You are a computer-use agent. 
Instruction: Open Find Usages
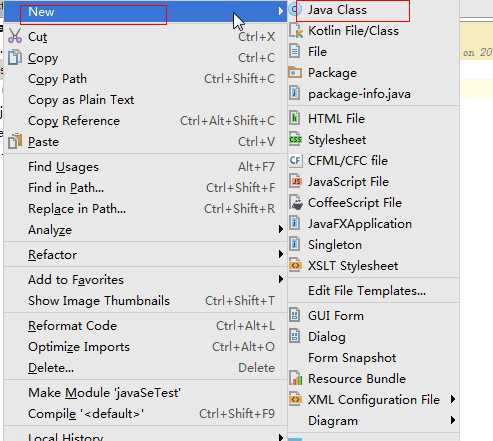[x=145, y=167]
